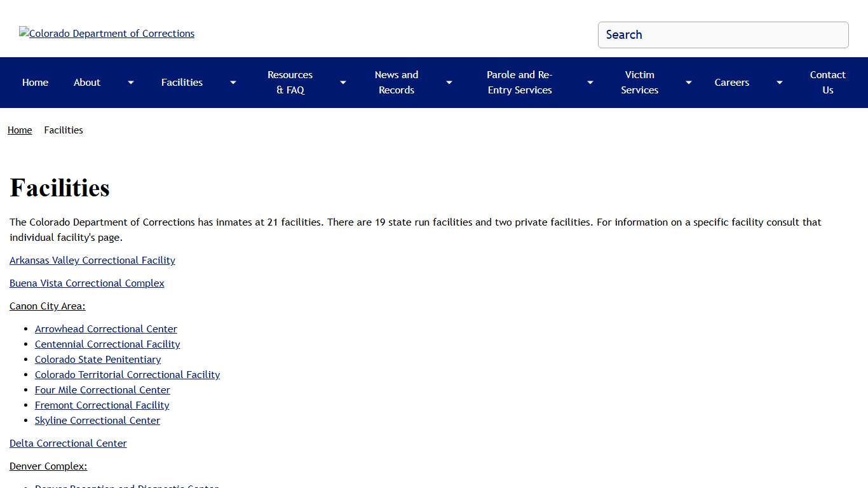Open Buena Vista Correctional Complex link
The height and width of the screenshot is (488, 868).
click(87, 283)
